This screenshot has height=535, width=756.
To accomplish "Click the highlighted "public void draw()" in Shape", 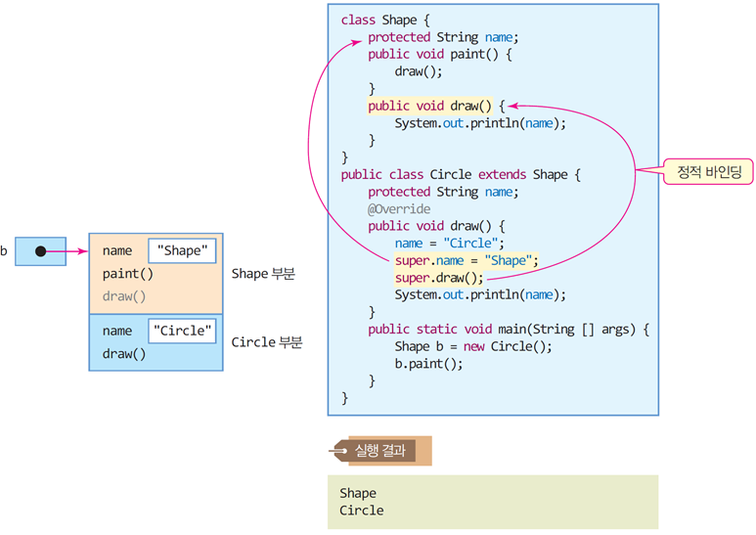I will pyautogui.click(x=430, y=106).
